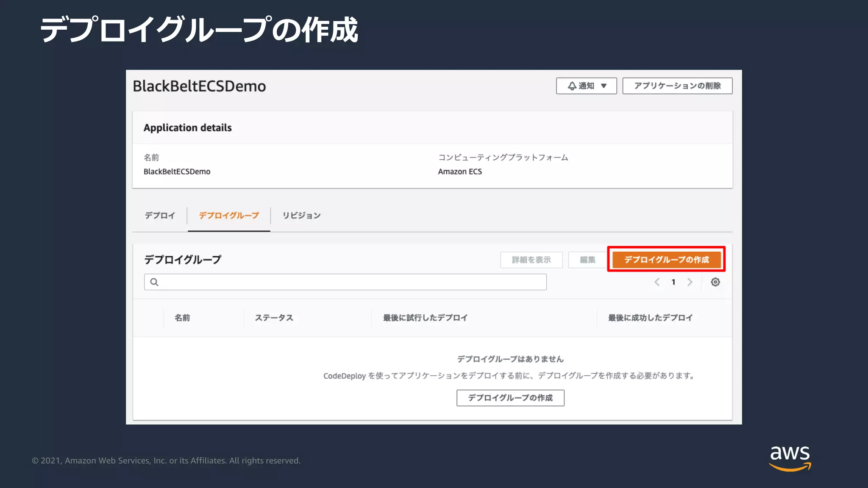This screenshot has height=488, width=868.
Task: Focus the deploy group search field
Action: coord(345,282)
